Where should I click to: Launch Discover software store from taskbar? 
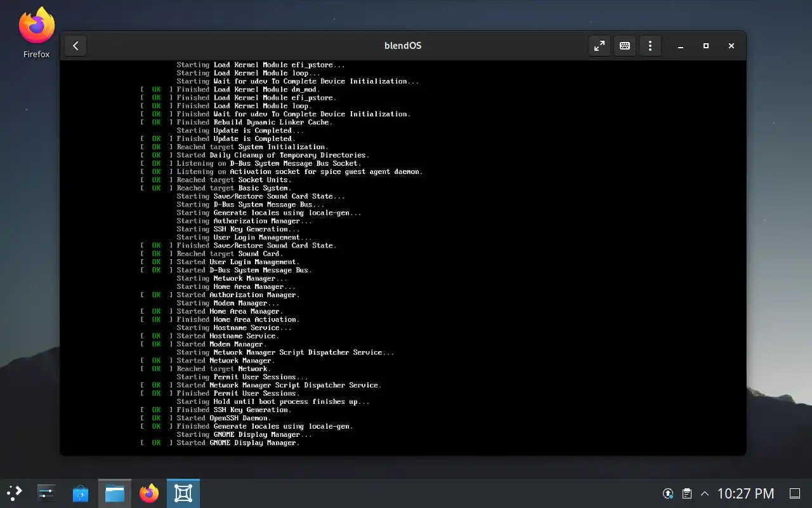(81, 493)
